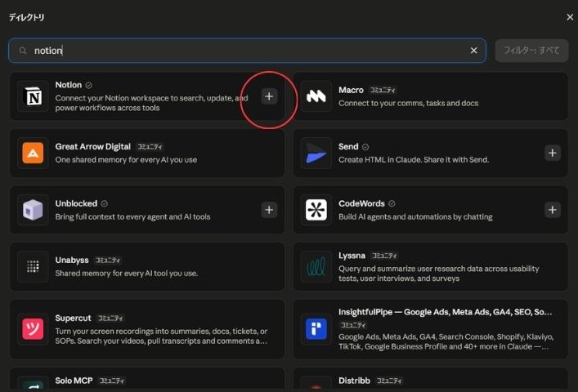The image size is (578, 392).
Task: Open the Unabyss connector title
Action: tap(72, 261)
